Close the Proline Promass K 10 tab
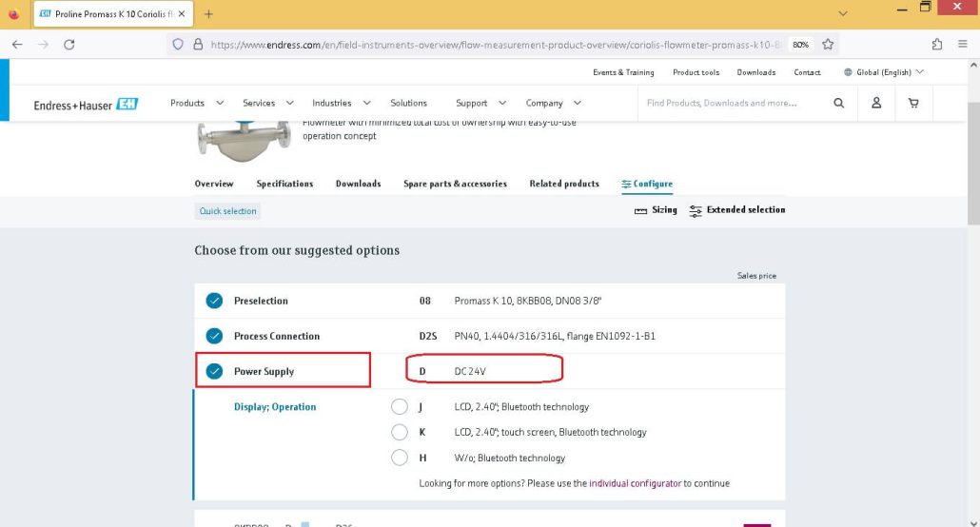The width and height of the screenshot is (980, 527). click(x=182, y=13)
